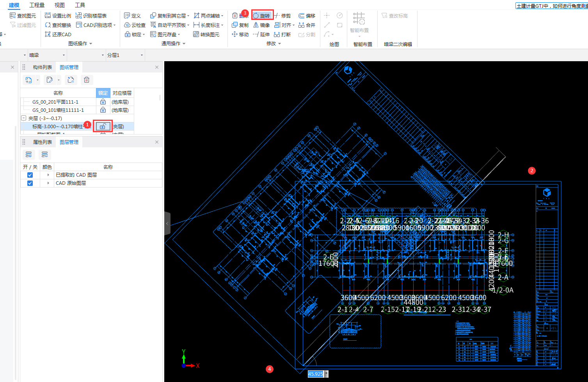Toggle lock for 标高-3.000~-0.170墙柱 row

[x=103, y=126]
